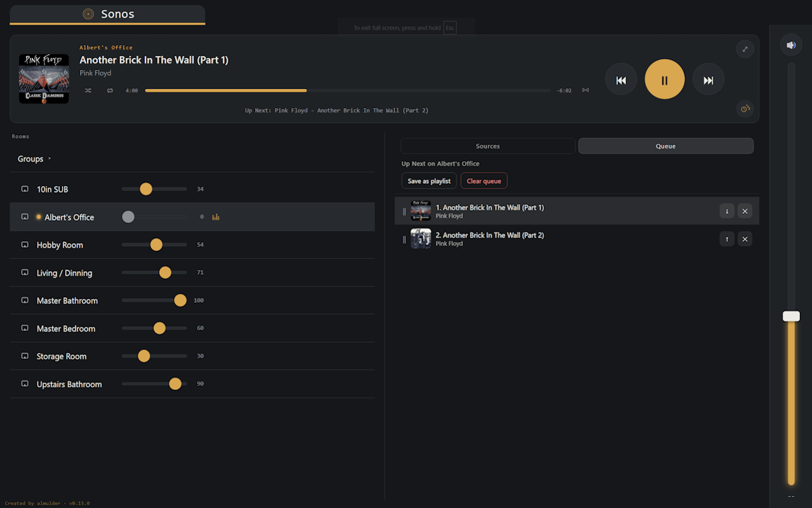
Task: Move Another Brick In The Wall (Part 2) up
Action: point(727,239)
